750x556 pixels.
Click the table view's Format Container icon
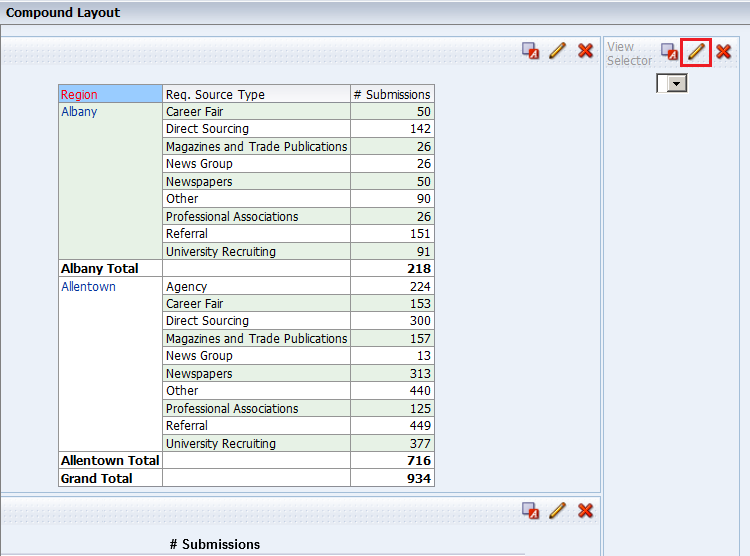531,51
